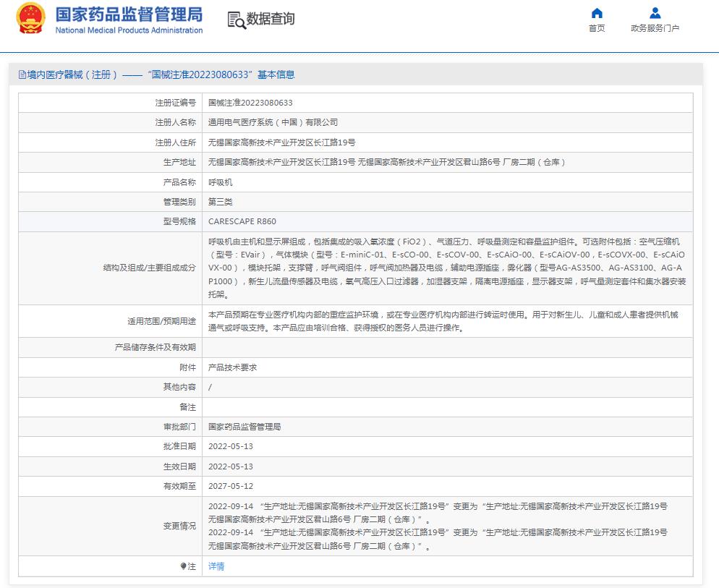Image resolution: width=719 pixels, height=588 pixels.
Task: Click the National Medical Products Administration text
Action: pyautogui.click(x=129, y=30)
